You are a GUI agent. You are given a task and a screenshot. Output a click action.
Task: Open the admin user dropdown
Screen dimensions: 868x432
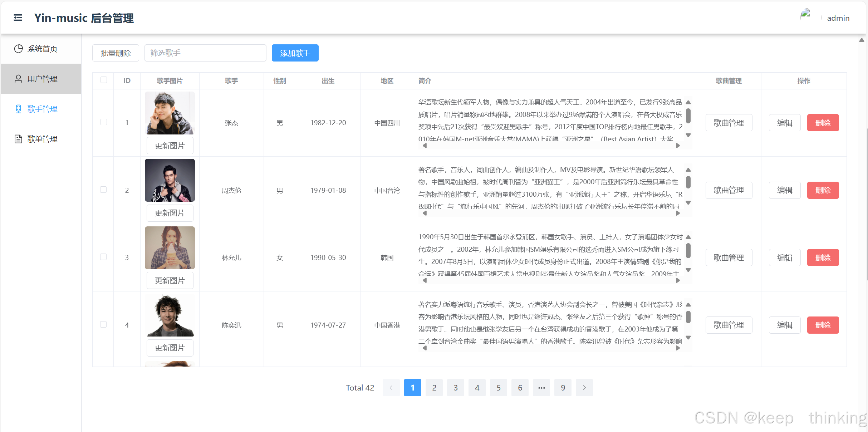click(838, 18)
